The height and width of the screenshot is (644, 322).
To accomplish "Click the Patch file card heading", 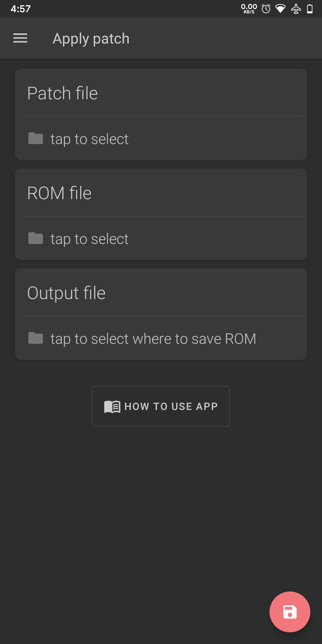I will pyautogui.click(x=63, y=93).
